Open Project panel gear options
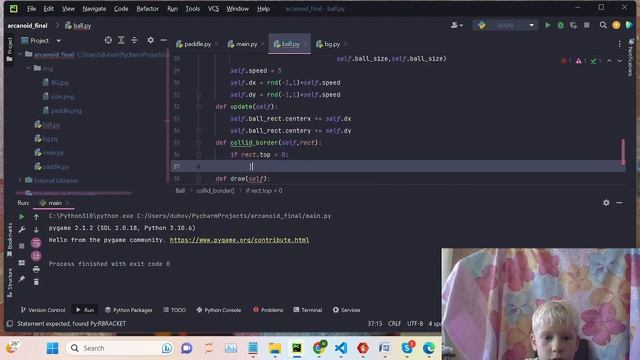Viewport: 640px width, 360px height. coord(151,40)
